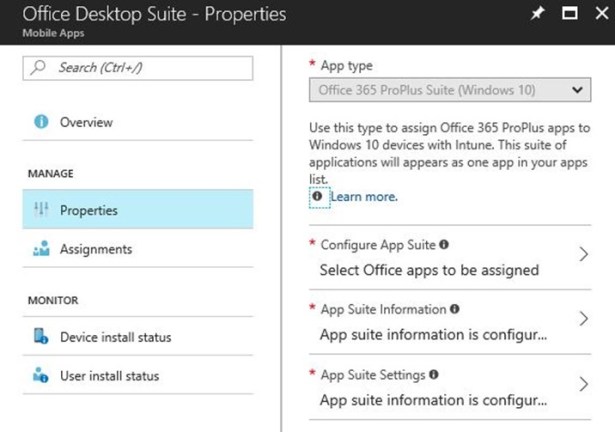Click info icon next to App Suite Settings

pyautogui.click(x=431, y=375)
